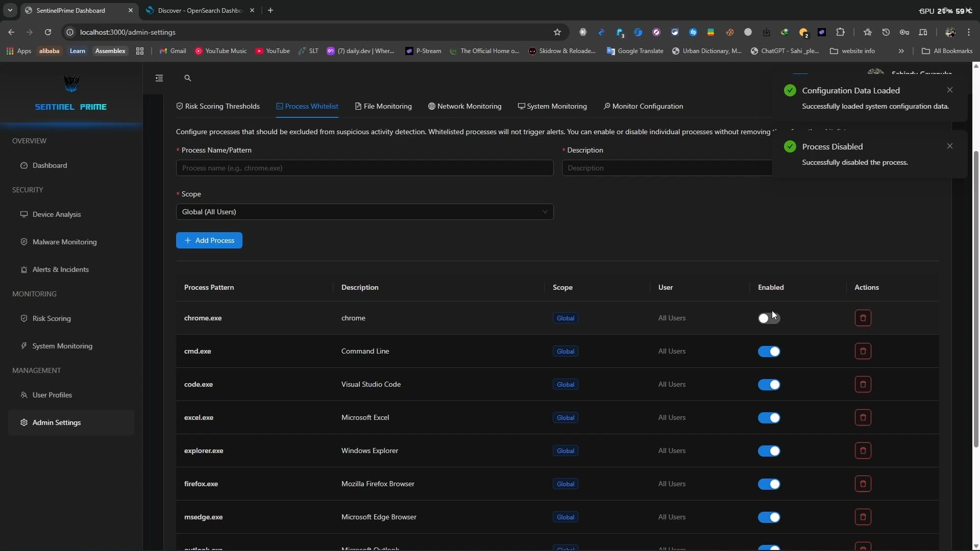The height and width of the screenshot is (551, 980).
Task: Click the Add Process button
Action: (209, 240)
